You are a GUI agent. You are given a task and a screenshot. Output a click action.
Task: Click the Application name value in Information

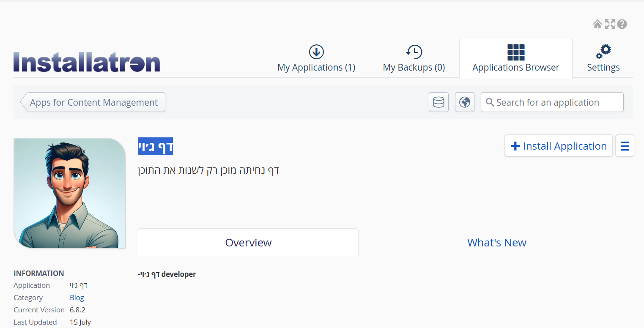79,285
